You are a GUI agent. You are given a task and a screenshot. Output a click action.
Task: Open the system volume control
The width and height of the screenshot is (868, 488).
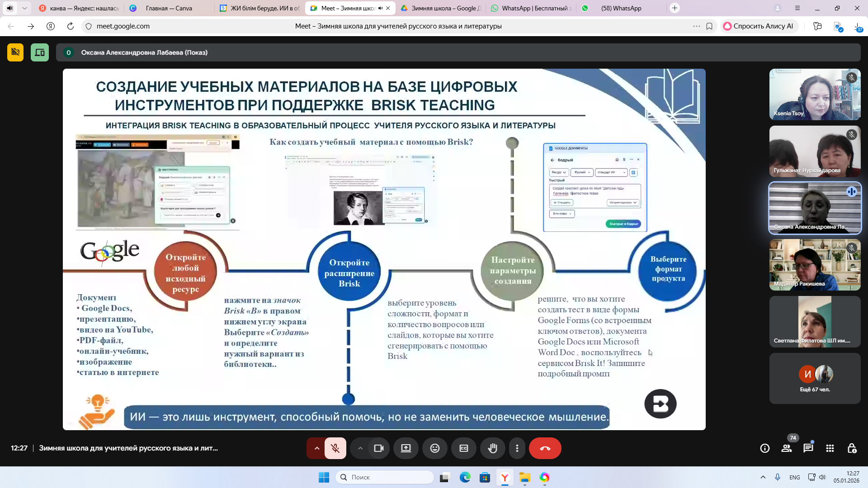click(x=823, y=477)
